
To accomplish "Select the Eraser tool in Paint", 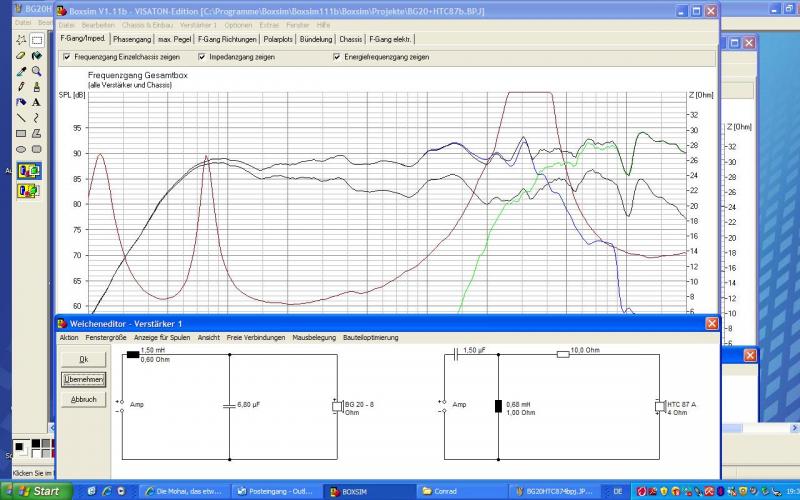I will (x=21, y=56).
